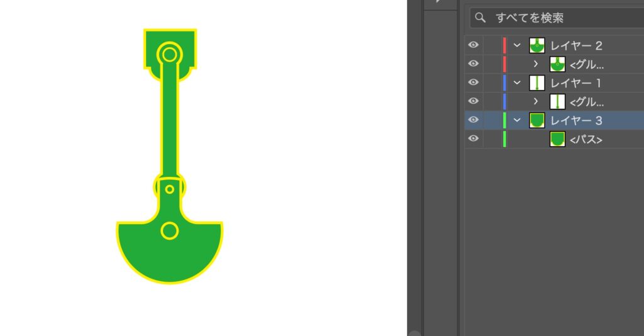Toggle visibility of レイヤー 1
Image resolution: width=644 pixels, height=336 pixels.
coord(474,82)
